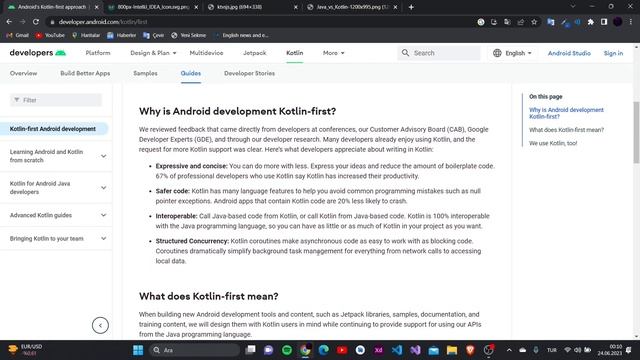Open purple Visual Studio icon in taskbar
The width and height of the screenshot is (640, 360).
415,350
